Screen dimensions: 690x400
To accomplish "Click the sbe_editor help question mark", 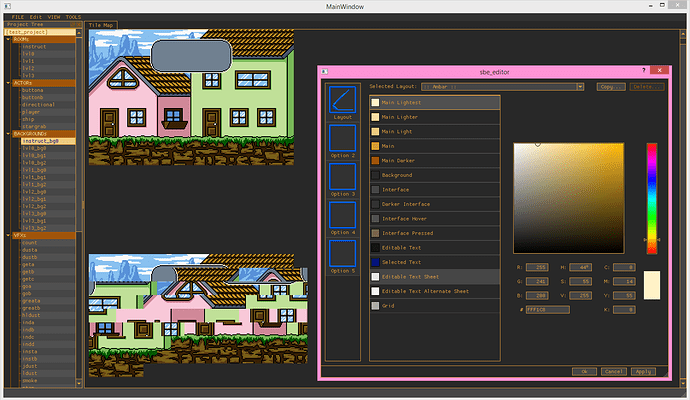I will [643, 70].
